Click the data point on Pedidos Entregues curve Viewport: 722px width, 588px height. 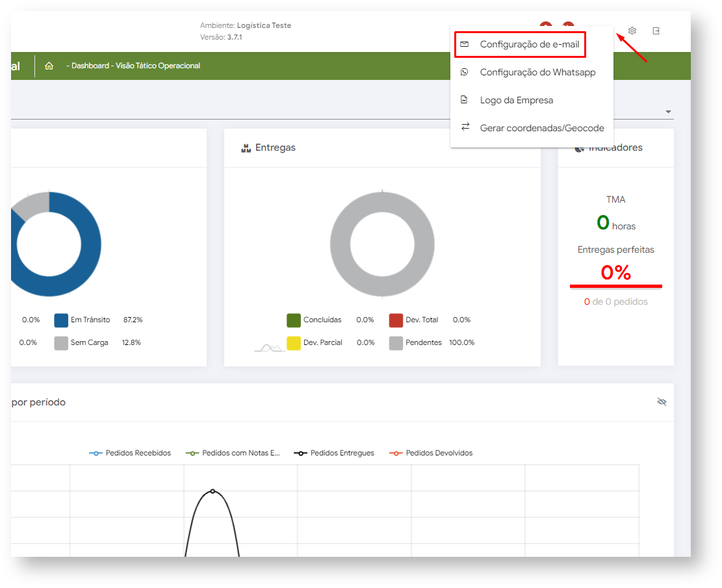click(x=213, y=491)
